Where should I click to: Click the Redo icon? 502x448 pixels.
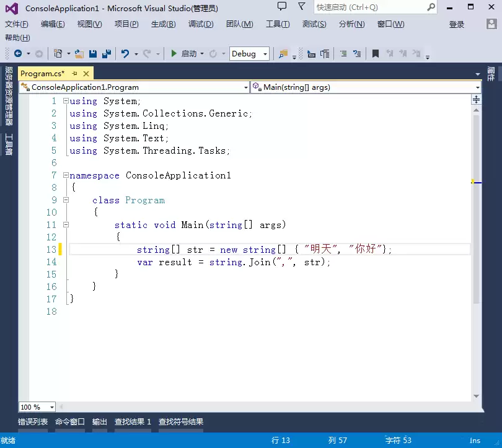coord(147,54)
